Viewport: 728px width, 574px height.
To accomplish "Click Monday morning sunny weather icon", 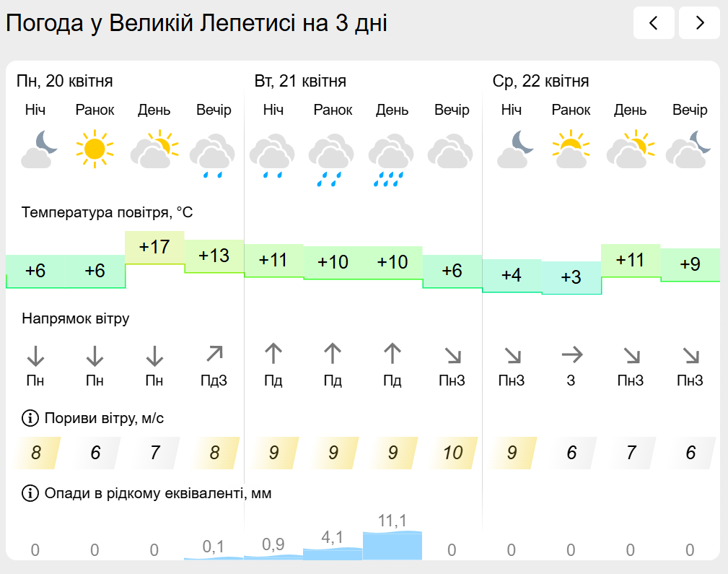I will click(95, 149).
